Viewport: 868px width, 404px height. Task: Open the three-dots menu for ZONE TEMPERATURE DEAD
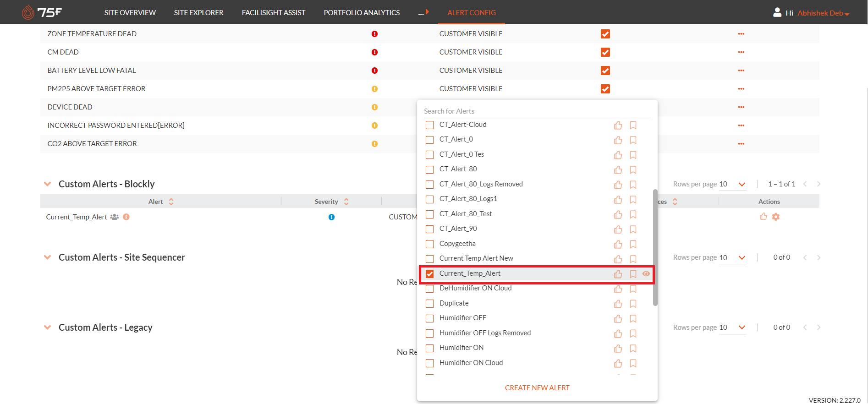741,34
